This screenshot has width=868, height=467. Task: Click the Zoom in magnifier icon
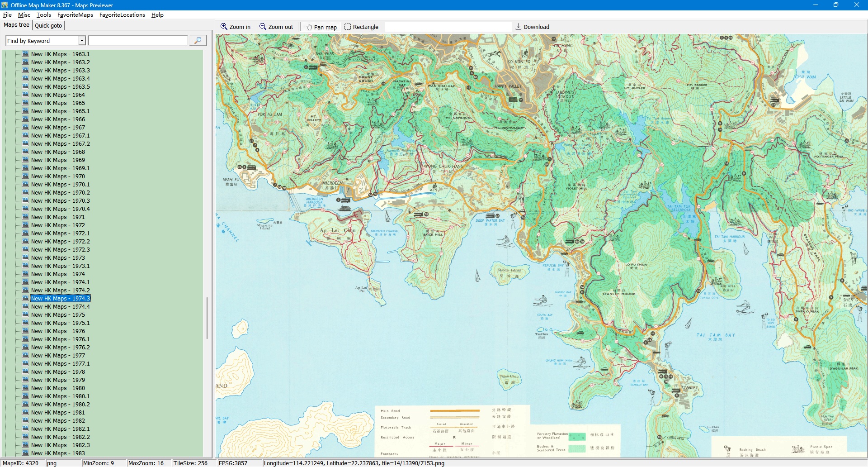(224, 27)
